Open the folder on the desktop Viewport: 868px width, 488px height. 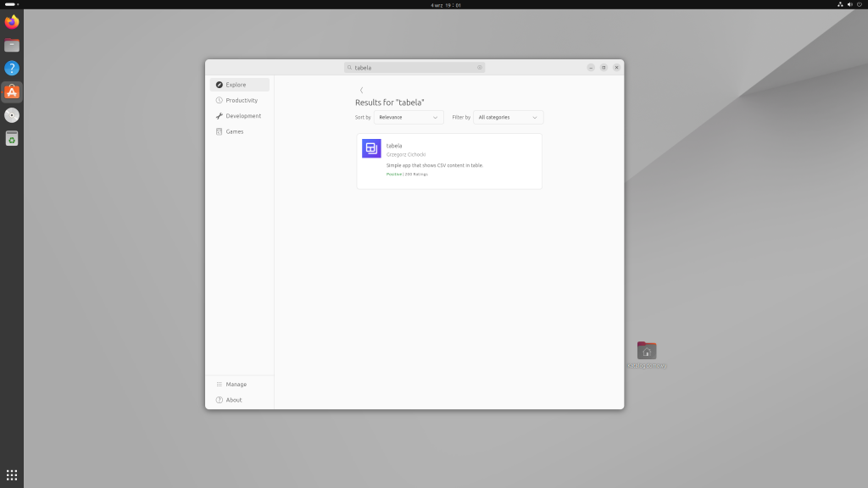[x=647, y=350]
